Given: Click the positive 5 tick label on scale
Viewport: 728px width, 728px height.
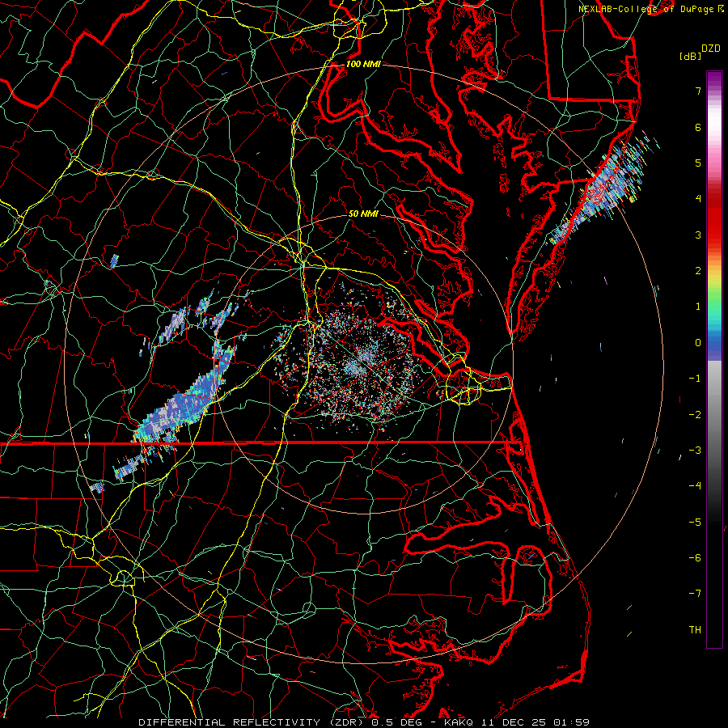Looking at the screenshot, I should [698, 163].
